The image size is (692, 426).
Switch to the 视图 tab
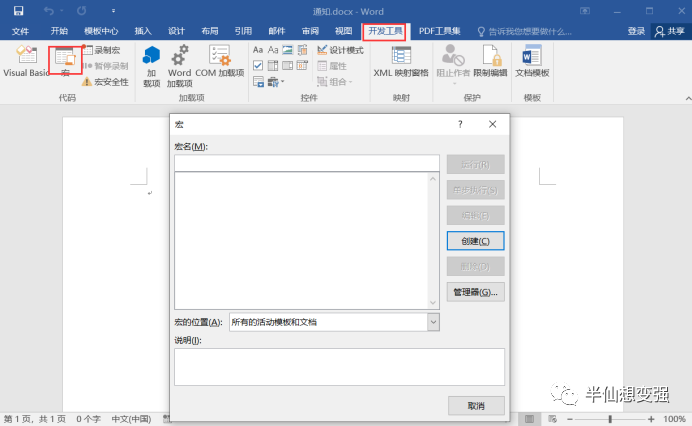(343, 31)
